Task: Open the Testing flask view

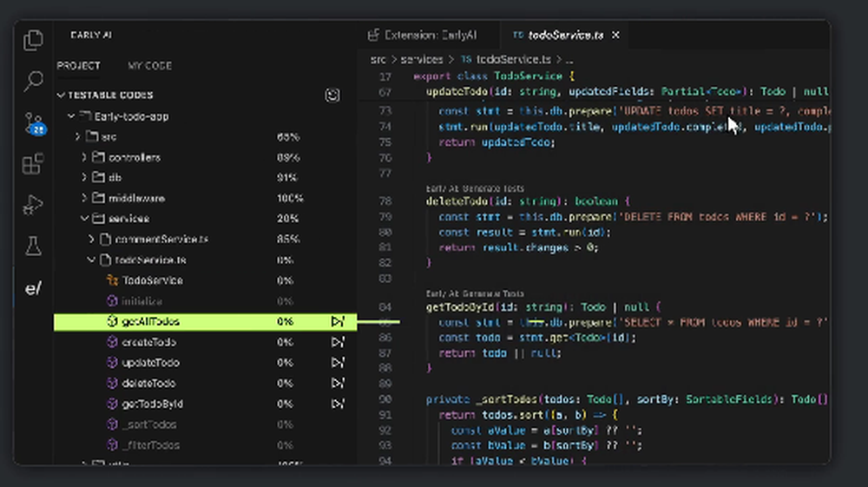Action: pyautogui.click(x=33, y=247)
